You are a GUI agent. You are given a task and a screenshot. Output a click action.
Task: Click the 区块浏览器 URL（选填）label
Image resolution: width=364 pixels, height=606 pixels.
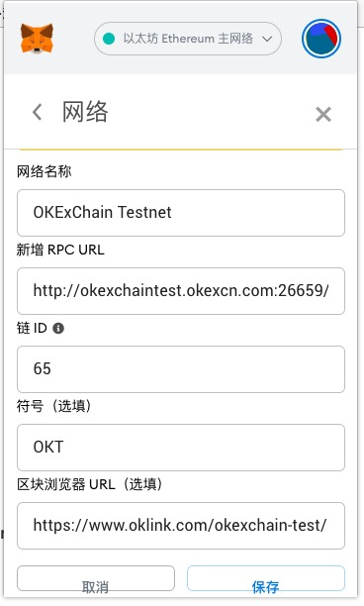(x=90, y=484)
